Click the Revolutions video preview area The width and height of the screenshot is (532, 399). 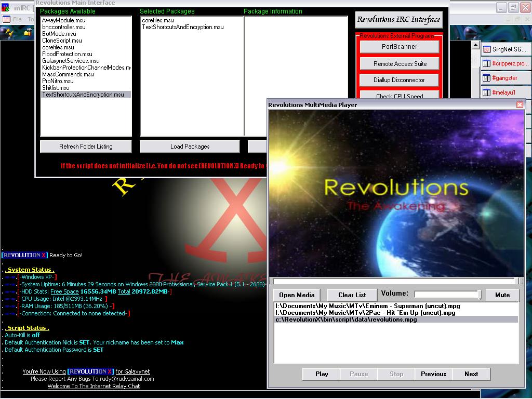(x=396, y=193)
